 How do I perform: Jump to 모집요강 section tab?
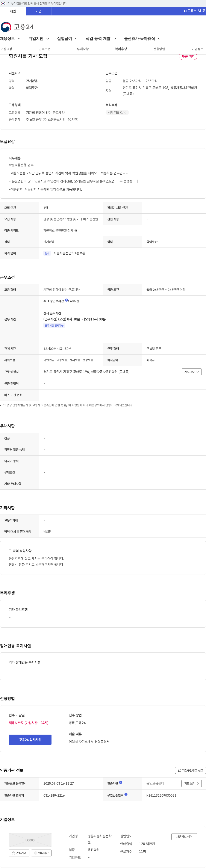coord(6,49)
